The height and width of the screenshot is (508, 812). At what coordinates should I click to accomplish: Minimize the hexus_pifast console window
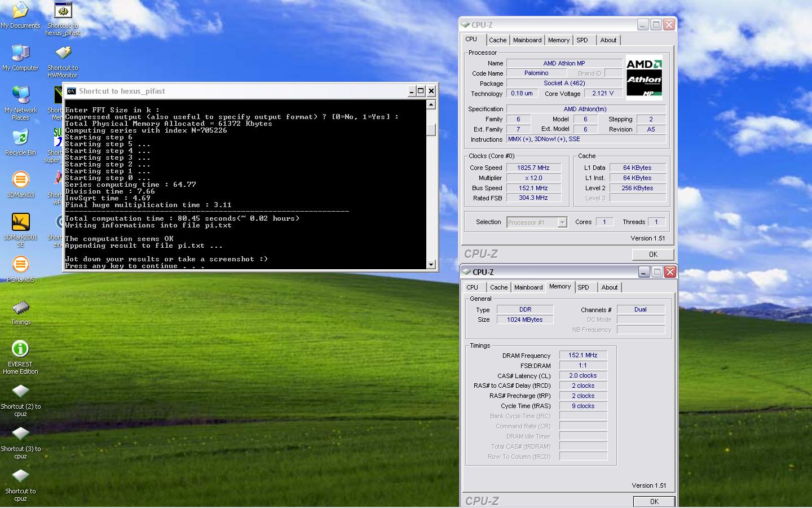(x=412, y=91)
